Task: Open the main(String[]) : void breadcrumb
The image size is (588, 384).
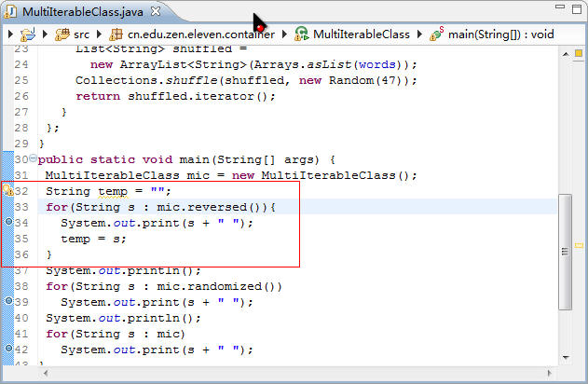Action: click(501, 34)
